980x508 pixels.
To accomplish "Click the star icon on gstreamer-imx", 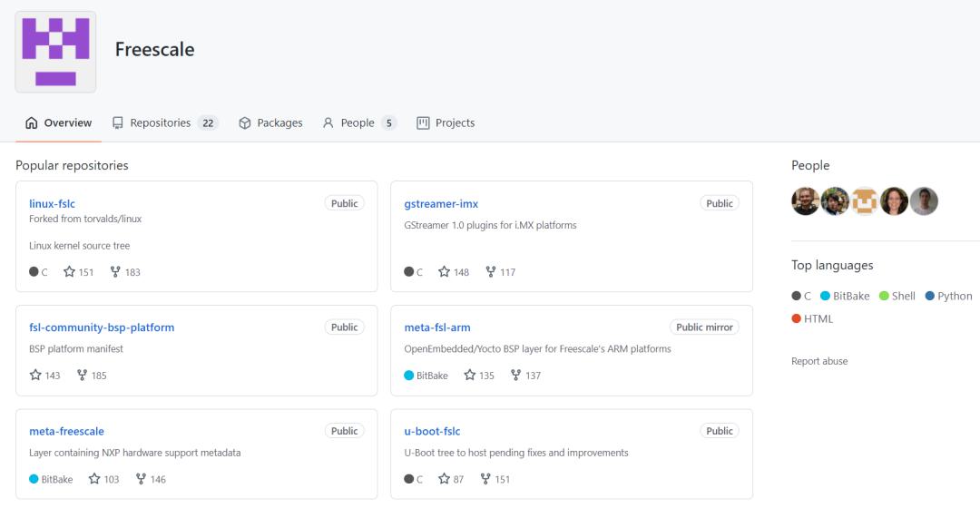I will pos(444,272).
